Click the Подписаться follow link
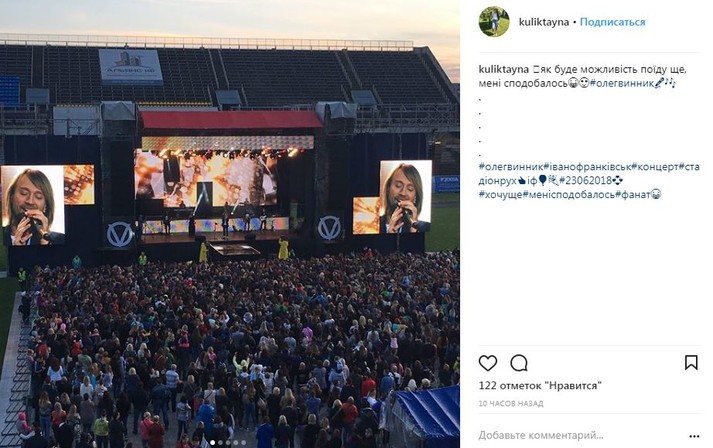Viewport: 713px width, 448px height. pos(613,22)
